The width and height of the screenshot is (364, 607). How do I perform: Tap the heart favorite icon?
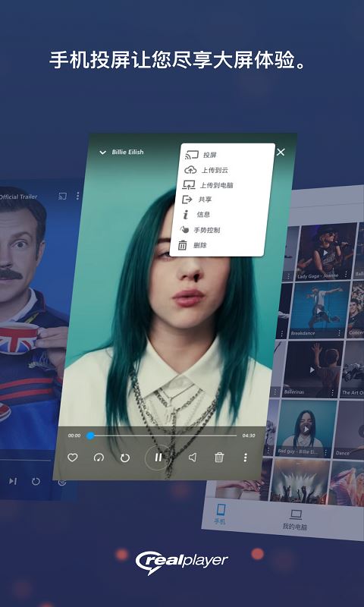point(73,458)
